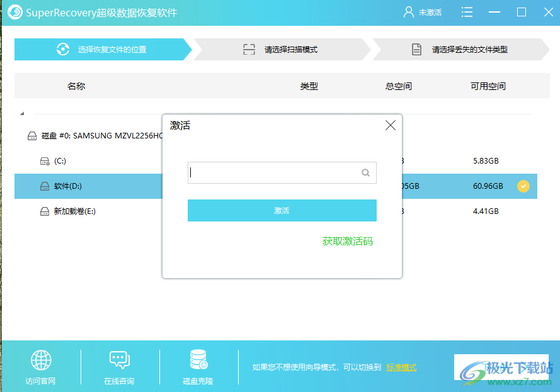Click the 访问官网 globe icon
560x392 pixels.
pyautogui.click(x=41, y=360)
